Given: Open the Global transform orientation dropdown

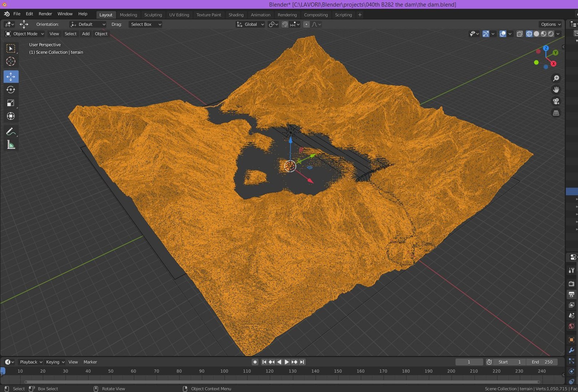Looking at the screenshot, I should [x=250, y=24].
